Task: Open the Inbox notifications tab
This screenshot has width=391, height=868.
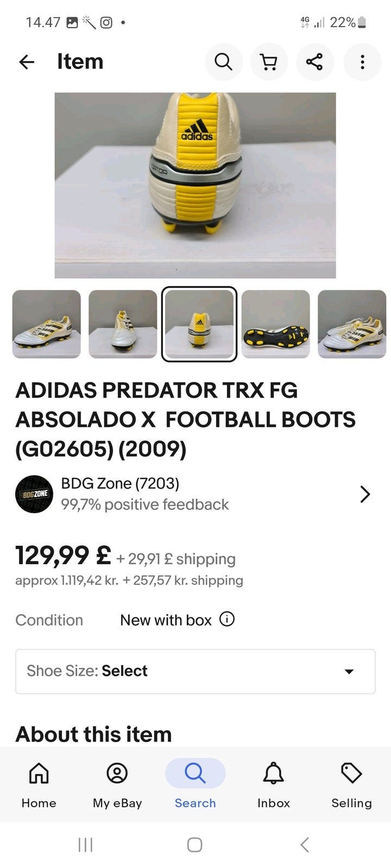Action: click(274, 784)
